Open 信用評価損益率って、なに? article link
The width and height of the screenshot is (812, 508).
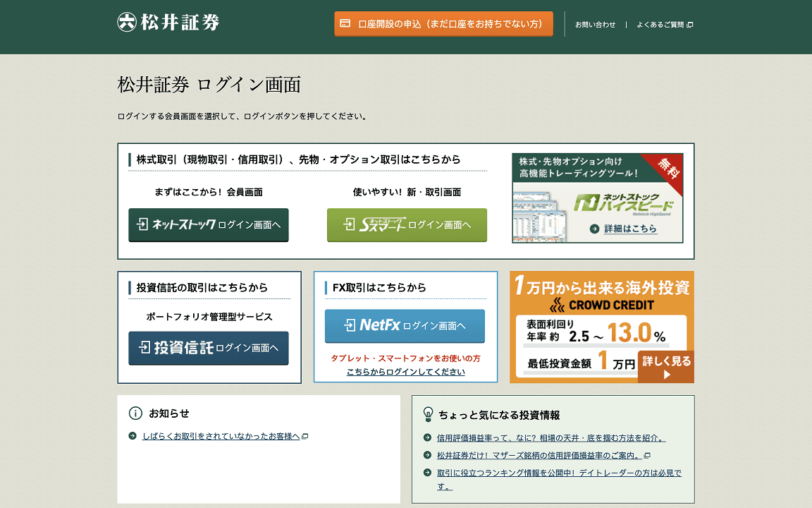550,438
